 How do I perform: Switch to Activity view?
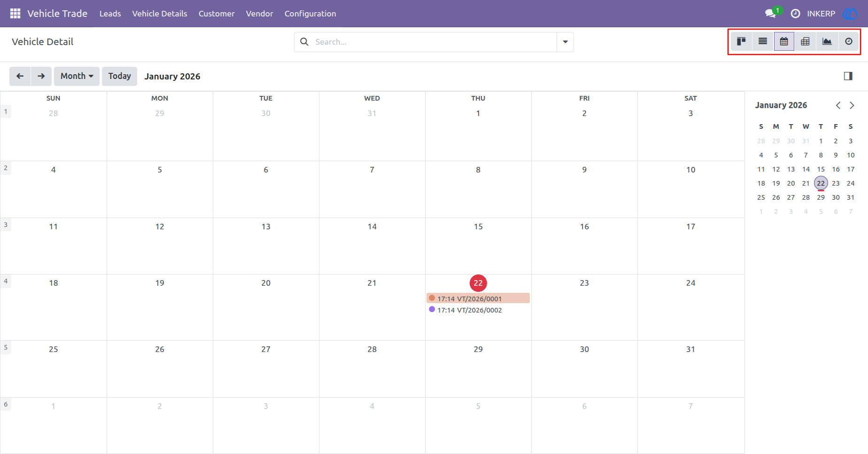(849, 41)
